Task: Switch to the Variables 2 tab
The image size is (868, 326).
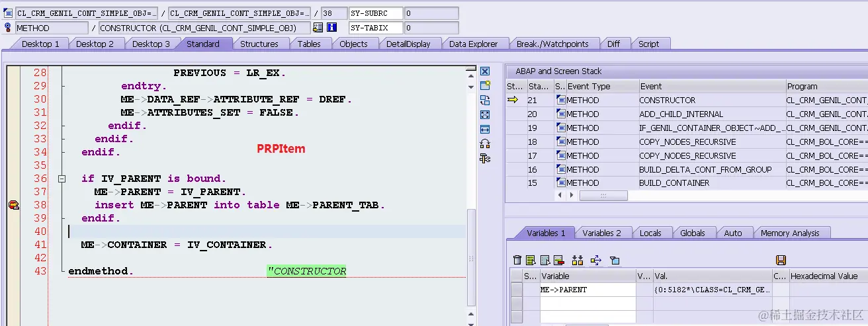Action: [602, 233]
